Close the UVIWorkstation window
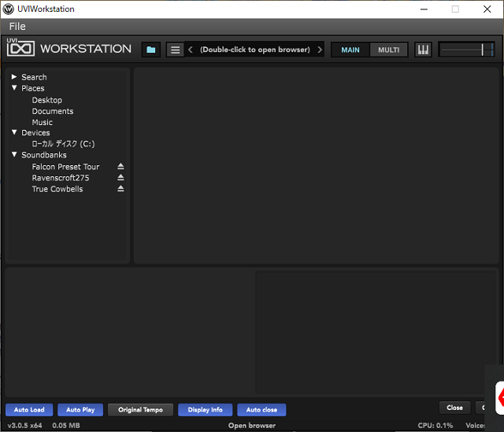This screenshot has height=432, width=504. [x=487, y=9]
